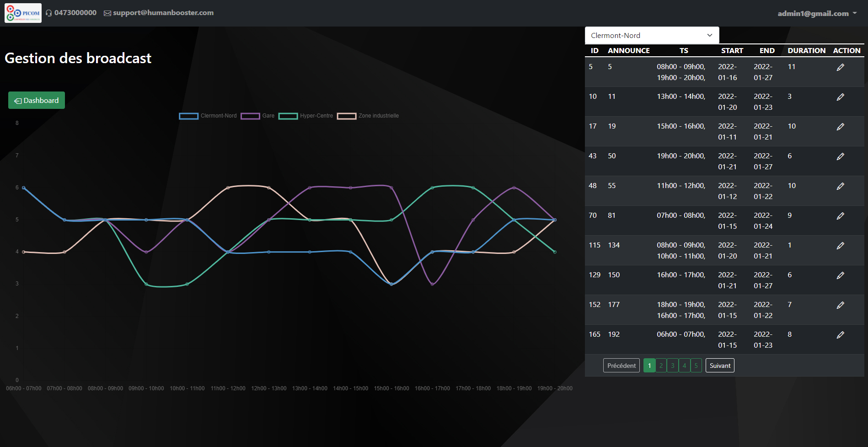Edit the broadcast with ID 17
This screenshot has width=868, height=447.
840,127
